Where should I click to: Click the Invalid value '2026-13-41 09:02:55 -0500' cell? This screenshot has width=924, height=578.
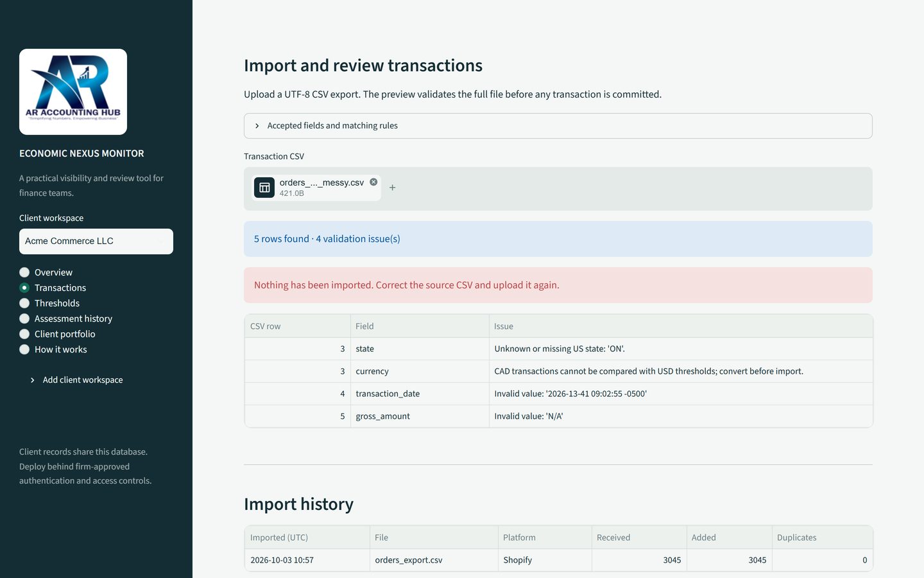[x=681, y=394]
